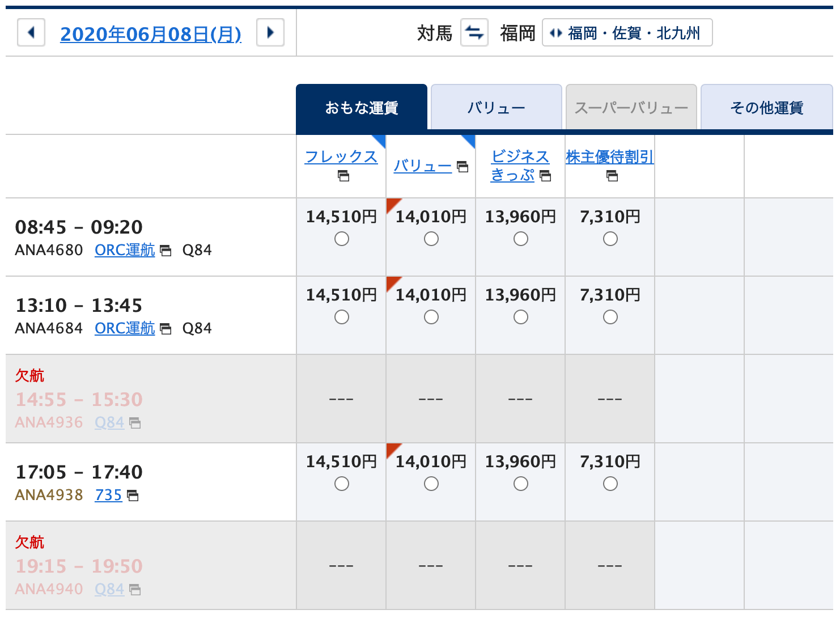Viewport: 840px width, 618px height.
Task: Switch to the その他運賃 tab
Action: tap(767, 108)
